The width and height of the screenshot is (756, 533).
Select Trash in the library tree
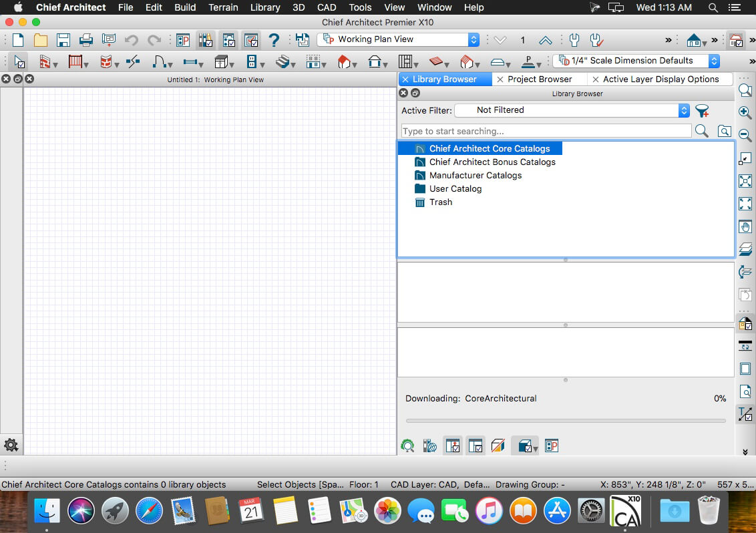[441, 202]
